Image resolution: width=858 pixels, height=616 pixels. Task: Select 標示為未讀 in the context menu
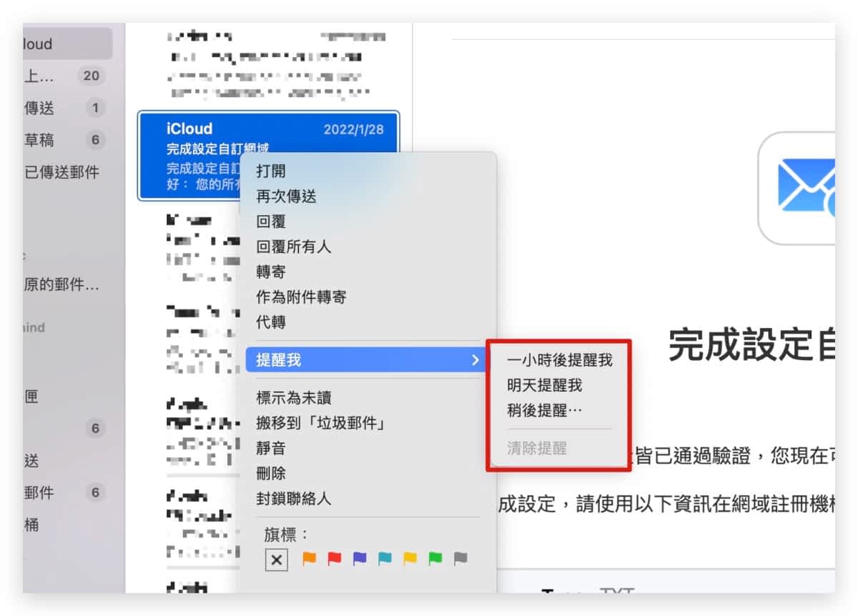click(294, 398)
